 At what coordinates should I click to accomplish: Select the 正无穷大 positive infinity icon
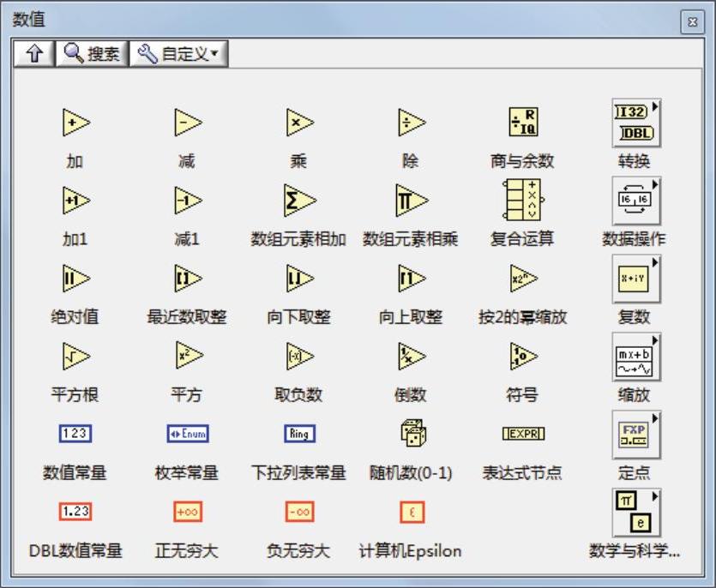pos(188,512)
